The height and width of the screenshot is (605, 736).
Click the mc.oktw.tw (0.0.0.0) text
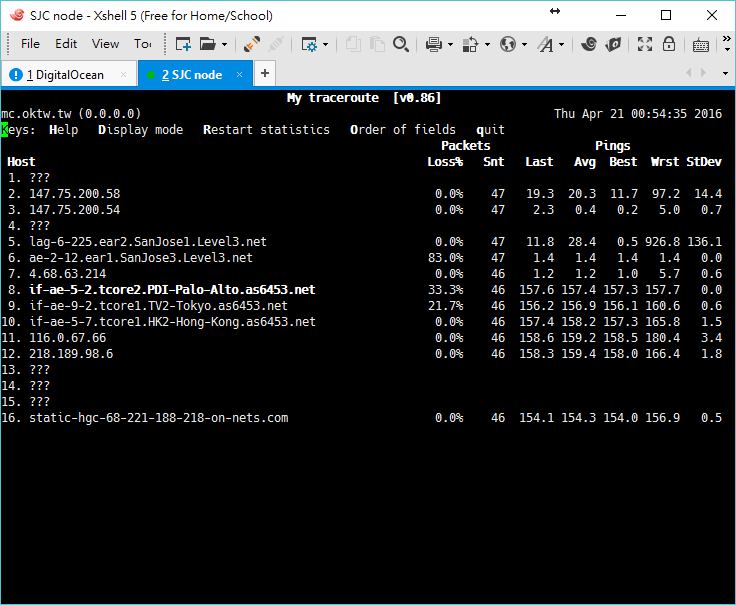(x=71, y=114)
